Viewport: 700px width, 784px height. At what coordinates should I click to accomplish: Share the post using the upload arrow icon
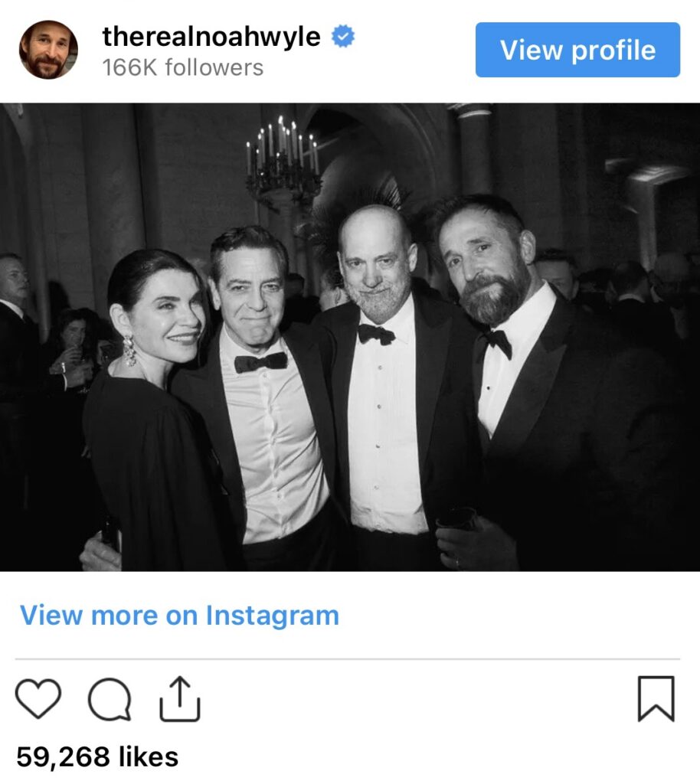pyautogui.click(x=180, y=698)
